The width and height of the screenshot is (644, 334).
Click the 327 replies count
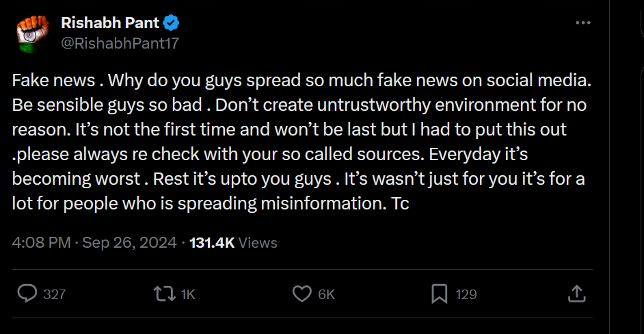coord(55,294)
